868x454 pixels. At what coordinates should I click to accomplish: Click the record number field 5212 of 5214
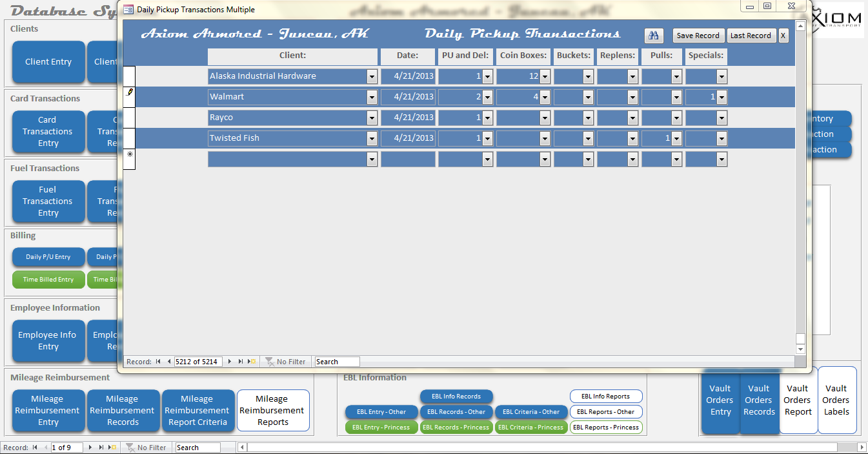click(198, 362)
